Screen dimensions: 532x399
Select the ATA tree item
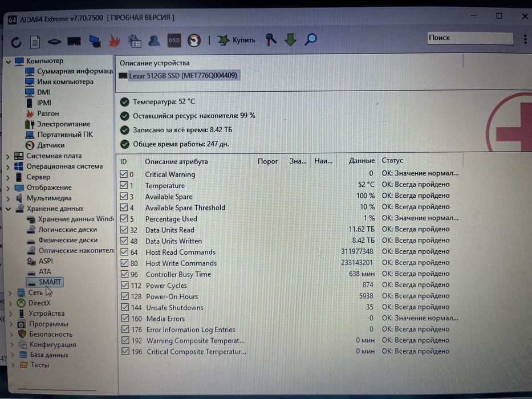(x=45, y=272)
